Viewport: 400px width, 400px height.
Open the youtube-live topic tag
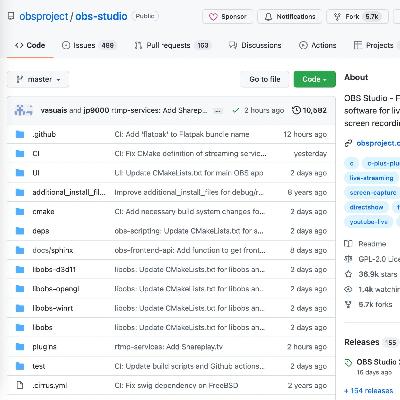tap(368, 222)
